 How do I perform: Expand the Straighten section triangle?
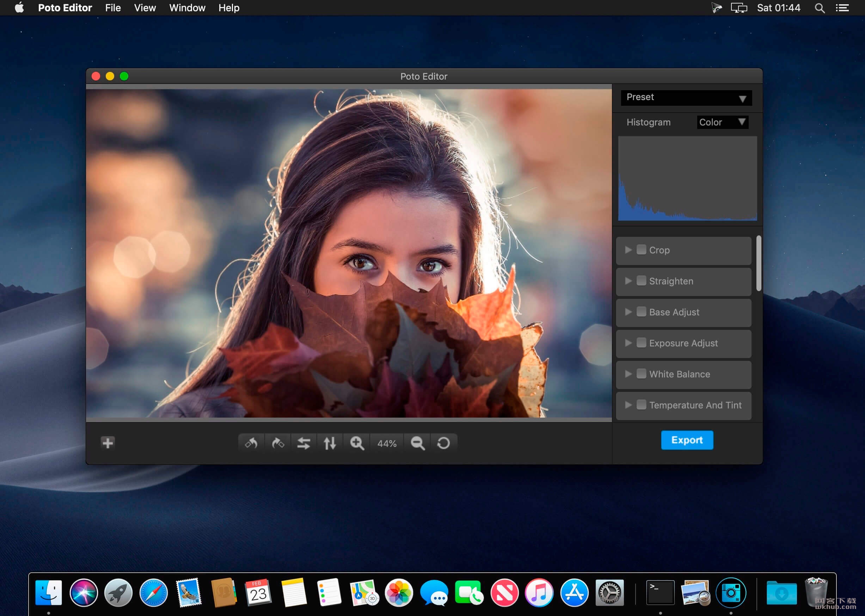pos(628,281)
